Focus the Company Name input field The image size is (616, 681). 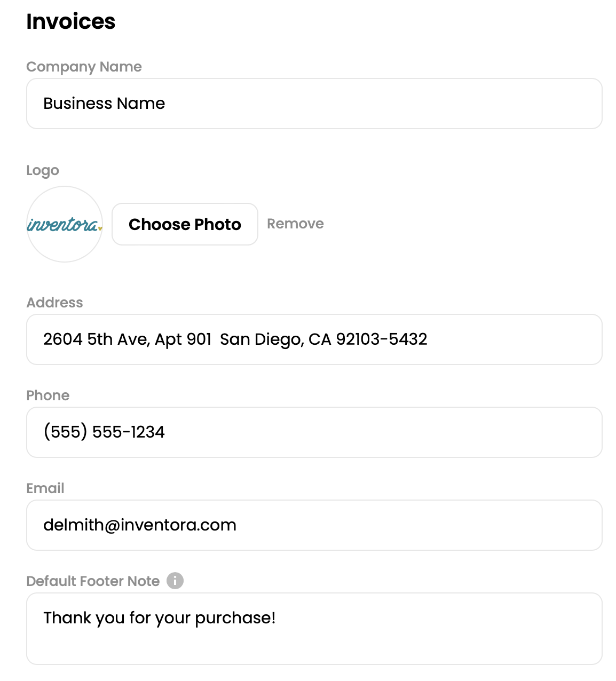[314, 104]
